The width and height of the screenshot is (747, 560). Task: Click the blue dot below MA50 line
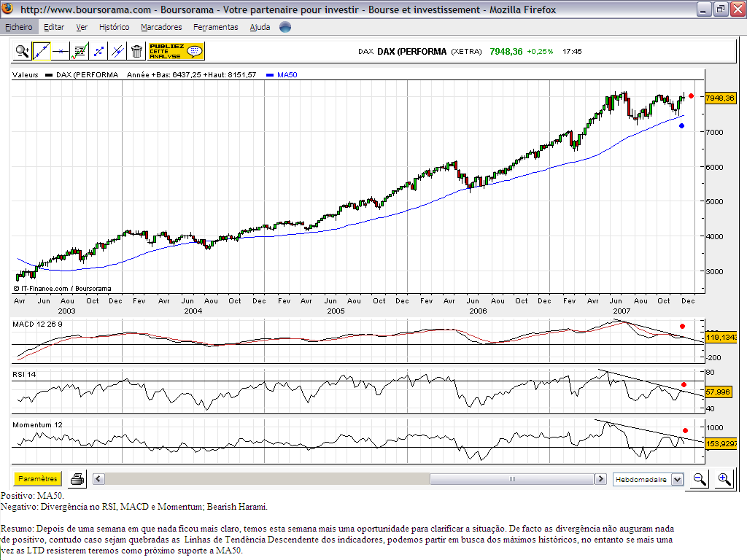pyautogui.click(x=682, y=125)
